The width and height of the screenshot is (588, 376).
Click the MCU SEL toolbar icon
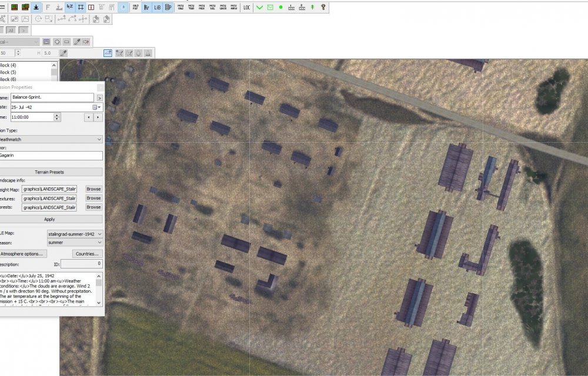coord(212,7)
